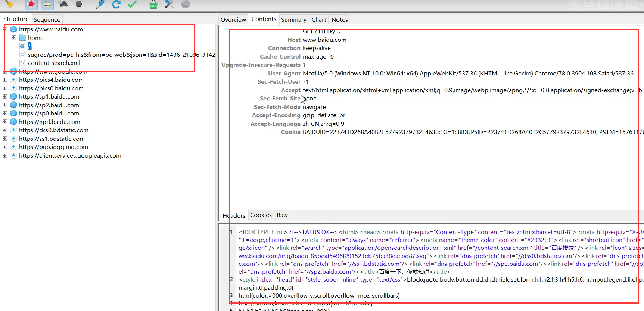Expand the https://sp2.baidu.com host
This screenshot has height=311, width=644.
pyautogui.click(x=5, y=105)
